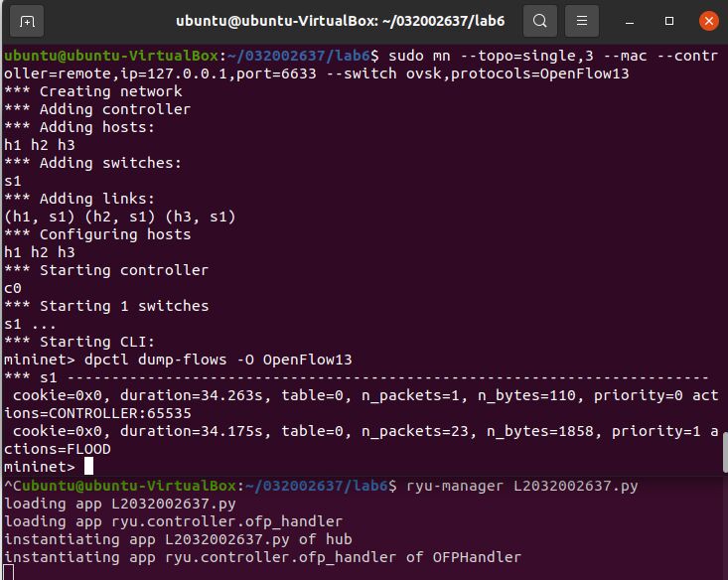
Task: Click the window title text
Action: point(340,21)
